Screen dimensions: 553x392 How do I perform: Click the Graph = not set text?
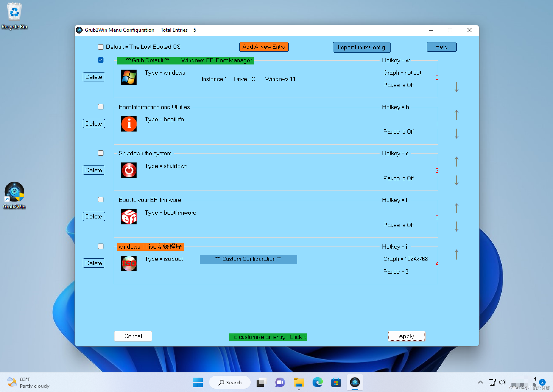pyautogui.click(x=402, y=73)
